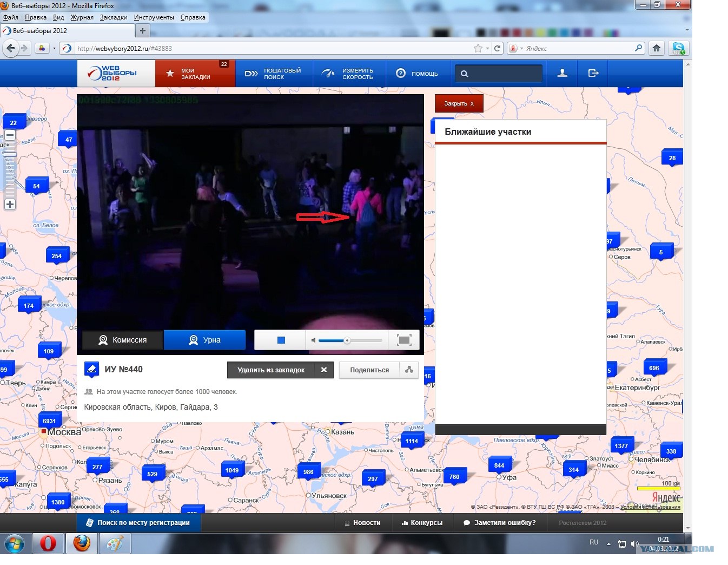The height and width of the screenshot is (565, 728).
Task: Close the panel with Закрыть button
Action: click(459, 103)
